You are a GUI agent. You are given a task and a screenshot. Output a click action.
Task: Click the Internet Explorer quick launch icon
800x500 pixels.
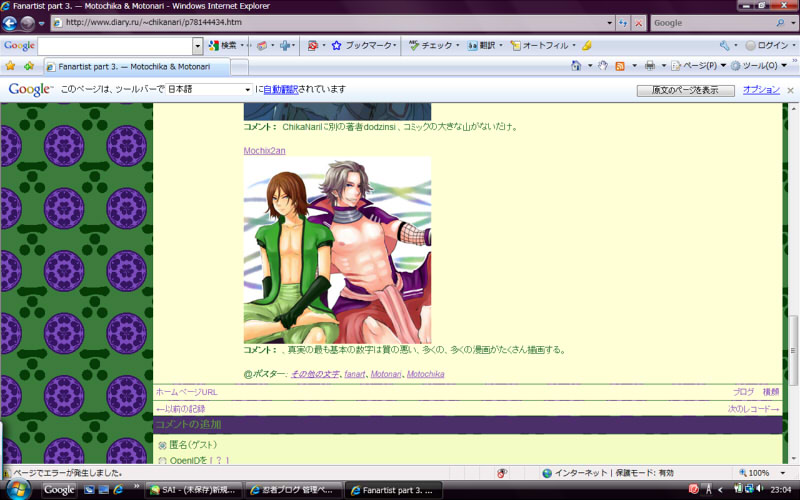coord(118,489)
